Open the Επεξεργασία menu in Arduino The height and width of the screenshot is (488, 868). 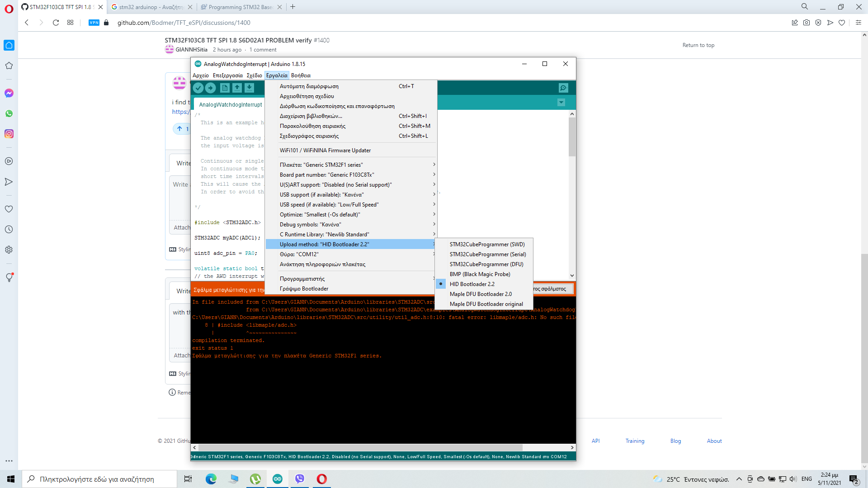pos(228,75)
